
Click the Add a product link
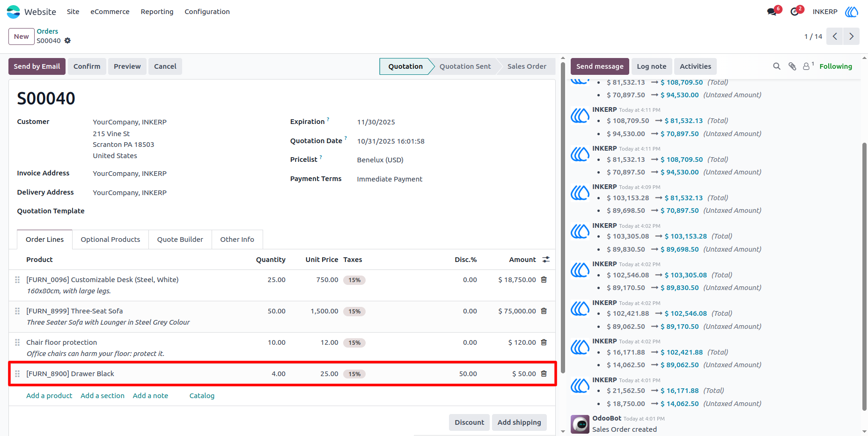pyautogui.click(x=49, y=396)
